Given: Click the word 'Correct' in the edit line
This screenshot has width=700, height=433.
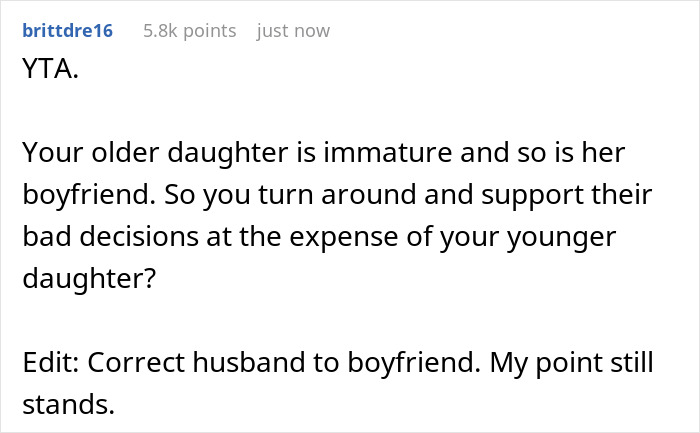Looking at the screenshot, I should coord(136,362).
